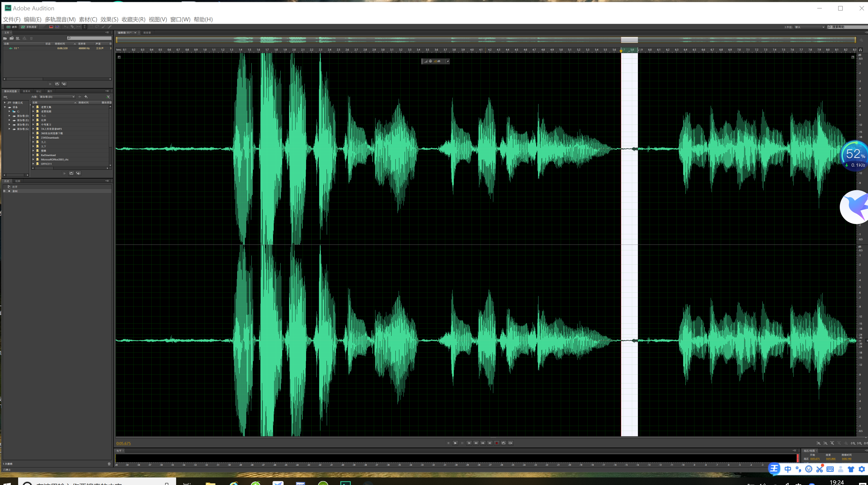Expand the 老贾文集 folder

(33, 107)
